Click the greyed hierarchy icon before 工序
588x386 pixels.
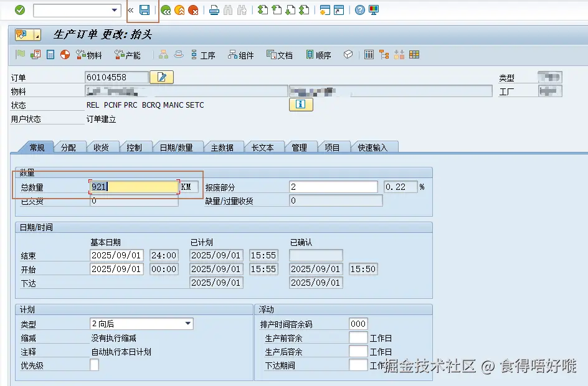coord(163,55)
